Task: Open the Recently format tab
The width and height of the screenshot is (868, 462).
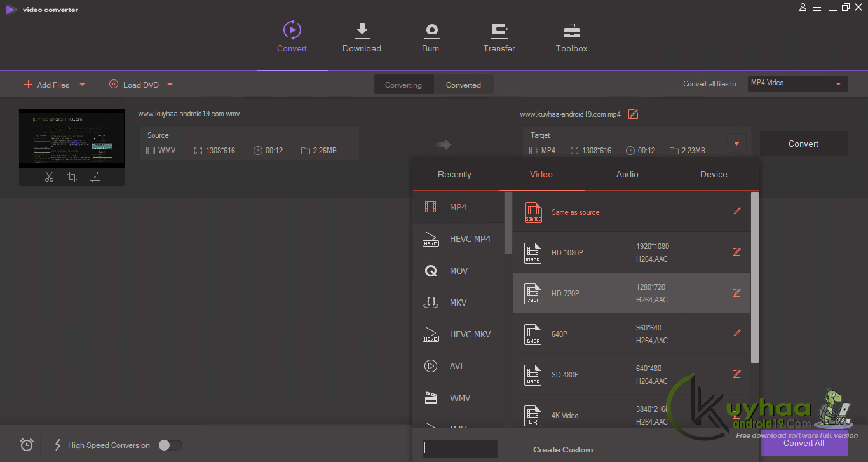Action: [x=455, y=174]
